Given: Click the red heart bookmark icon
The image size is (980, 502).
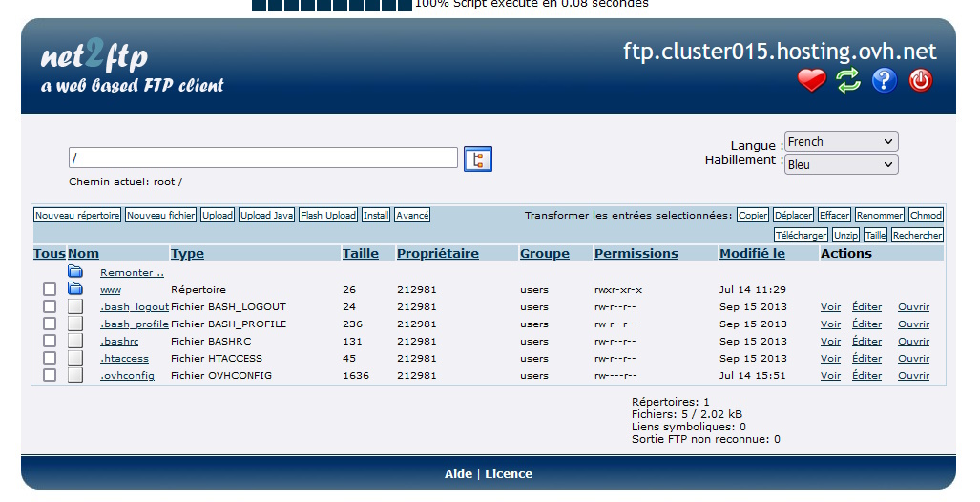Looking at the screenshot, I should [x=811, y=81].
